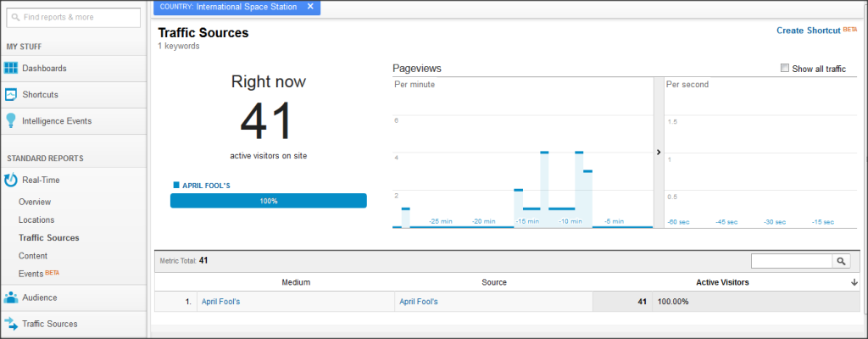Click the April Fool's medium link
Viewport: 868px width, 339px height.
pyautogui.click(x=220, y=302)
